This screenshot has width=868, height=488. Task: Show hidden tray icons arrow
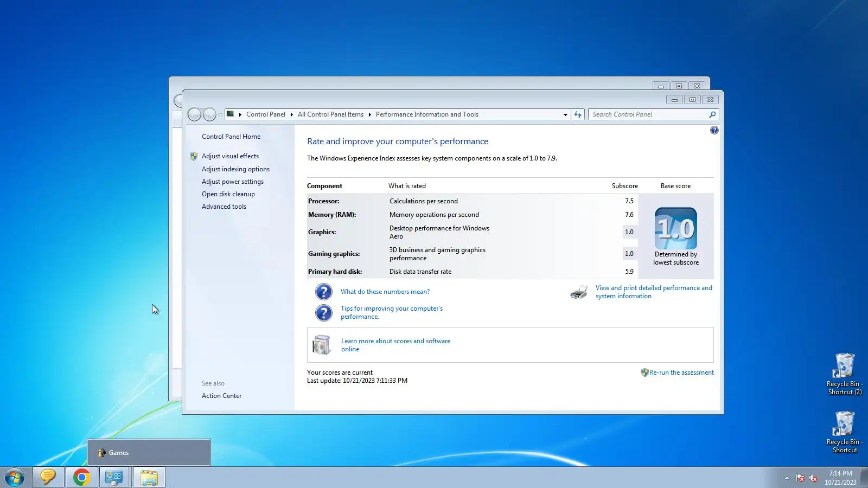pyautogui.click(x=787, y=478)
